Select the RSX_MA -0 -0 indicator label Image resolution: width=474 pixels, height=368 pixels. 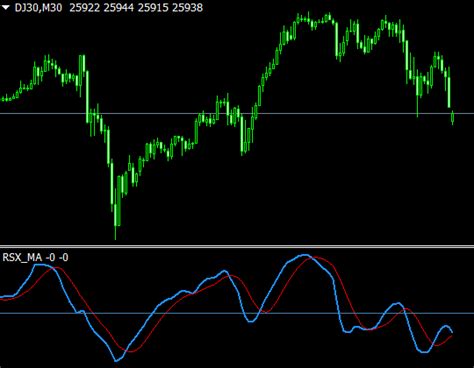click(x=35, y=257)
